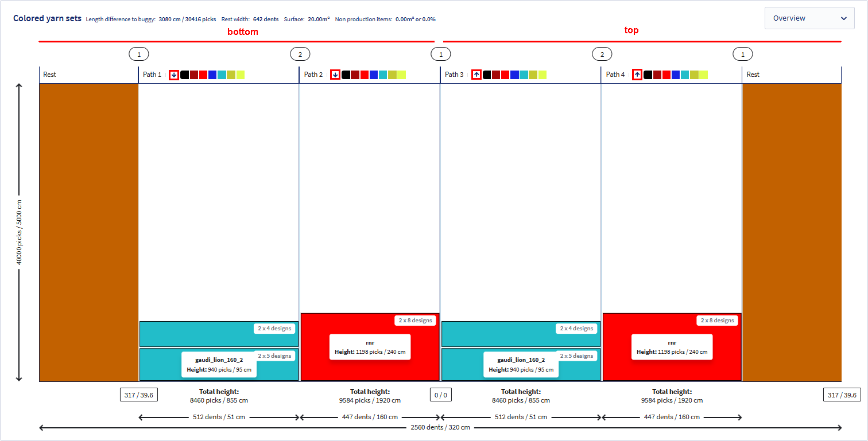Click the rnr tooltip in Path 2

tap(370, 347)
